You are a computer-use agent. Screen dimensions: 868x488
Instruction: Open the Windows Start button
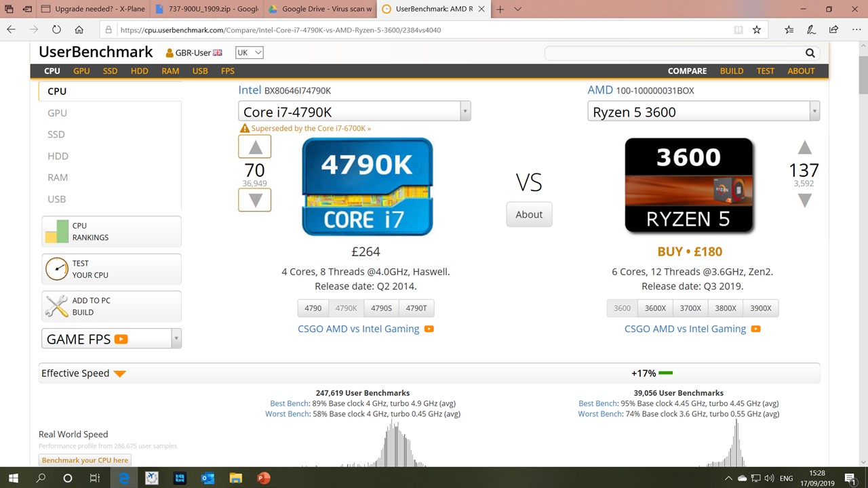[x=13, y=478]
